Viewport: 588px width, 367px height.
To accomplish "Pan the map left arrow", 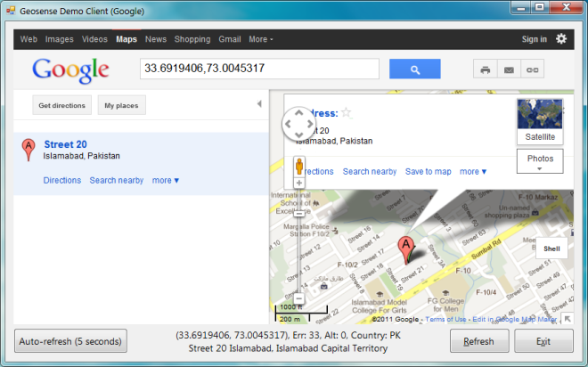I will coord(288,124).
